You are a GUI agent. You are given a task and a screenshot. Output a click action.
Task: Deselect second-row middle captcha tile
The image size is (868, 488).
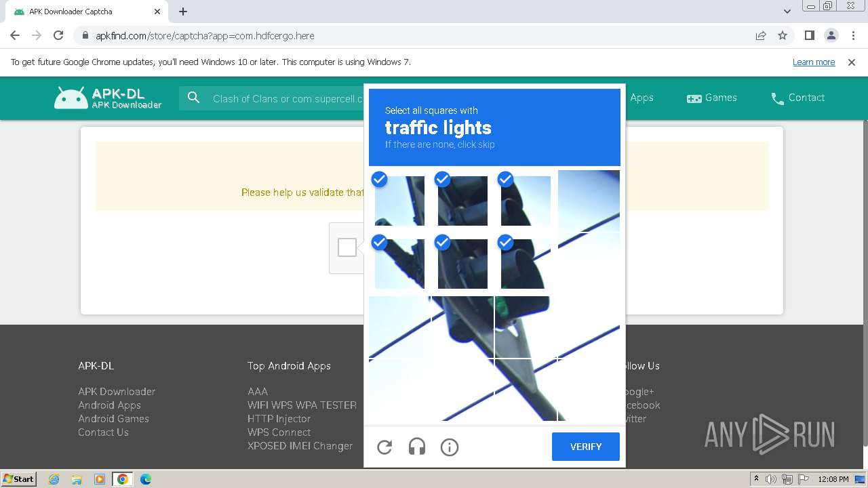[462, 264]
